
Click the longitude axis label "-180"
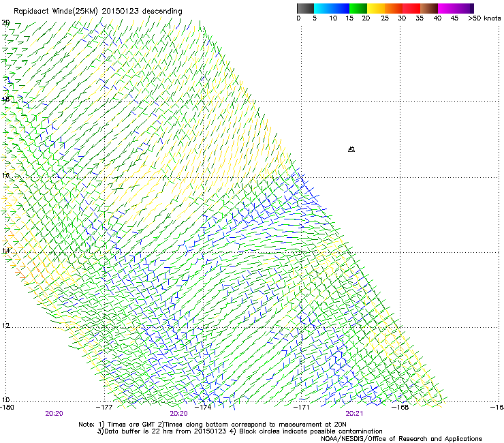[x=7, y=407]
